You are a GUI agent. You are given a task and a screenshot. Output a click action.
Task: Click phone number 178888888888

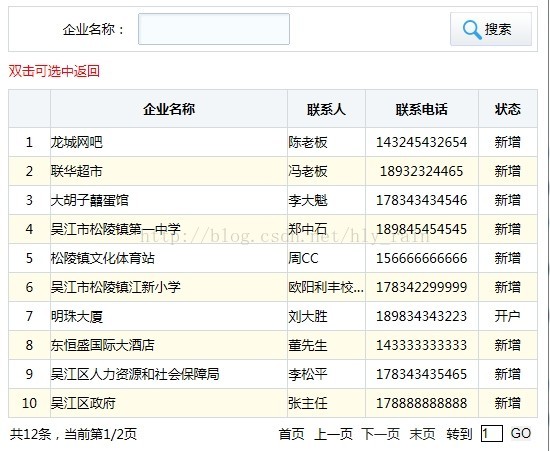point(422,403)
